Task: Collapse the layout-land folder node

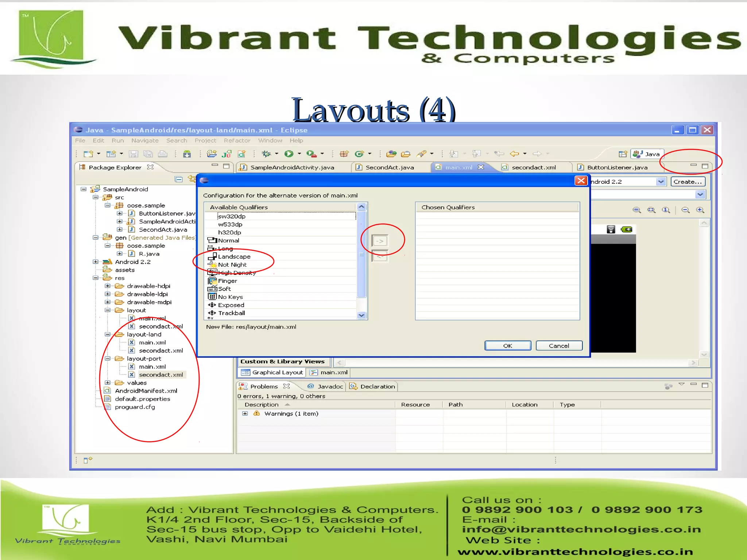Action: tap(108, 334)
